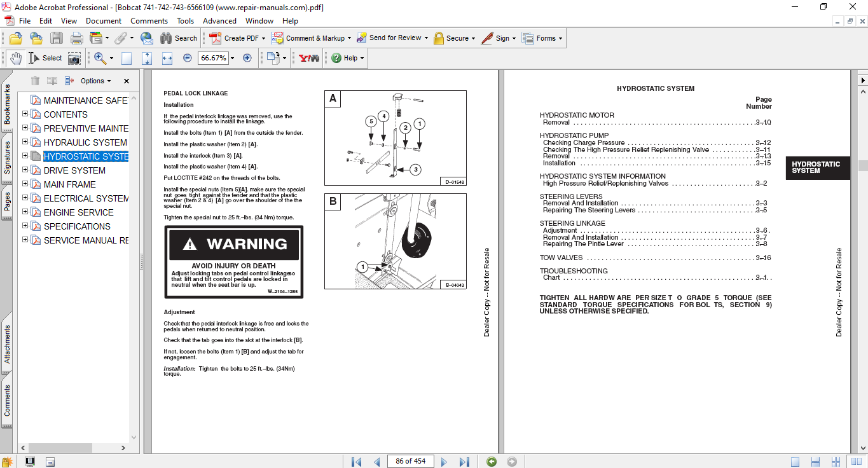Open the Window menu
The height and width of the screenshot is (468, 868).
[259, 21]
